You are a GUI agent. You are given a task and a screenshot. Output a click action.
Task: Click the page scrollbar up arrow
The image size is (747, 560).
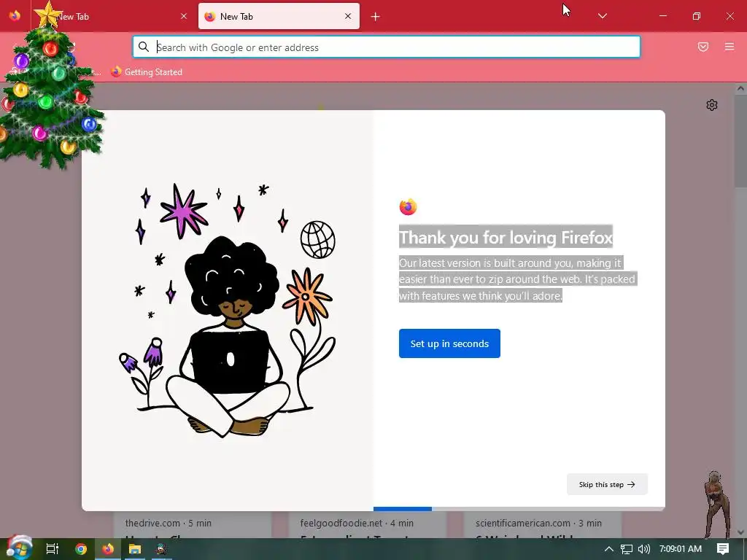(740, 88)
